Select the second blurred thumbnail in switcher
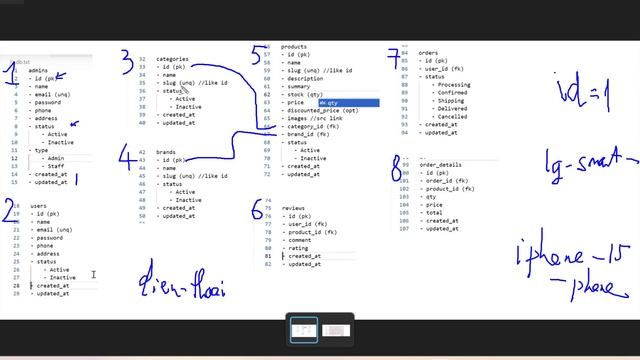Screen dimensions: 640x360 point(336,330)
